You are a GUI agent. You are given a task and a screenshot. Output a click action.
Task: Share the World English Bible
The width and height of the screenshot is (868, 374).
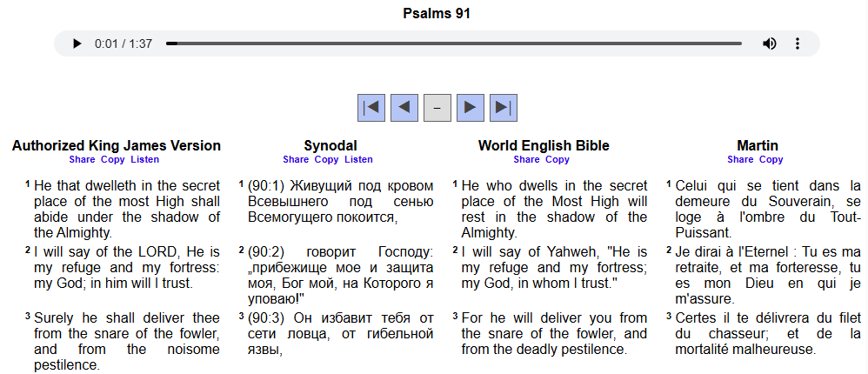(526, 160)
